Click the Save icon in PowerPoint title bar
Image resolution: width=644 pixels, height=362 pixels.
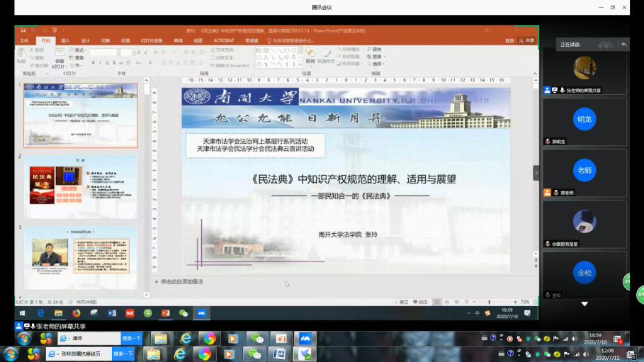click(23, 30)
